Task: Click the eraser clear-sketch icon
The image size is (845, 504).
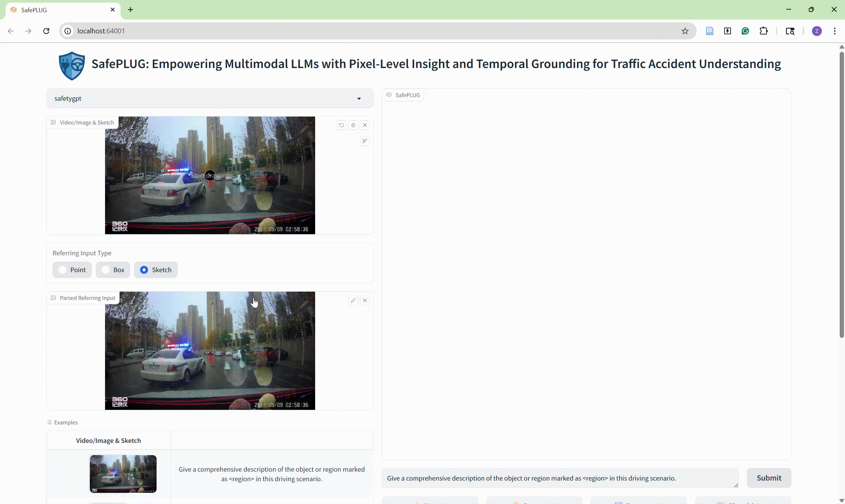Action: point(353,125)
